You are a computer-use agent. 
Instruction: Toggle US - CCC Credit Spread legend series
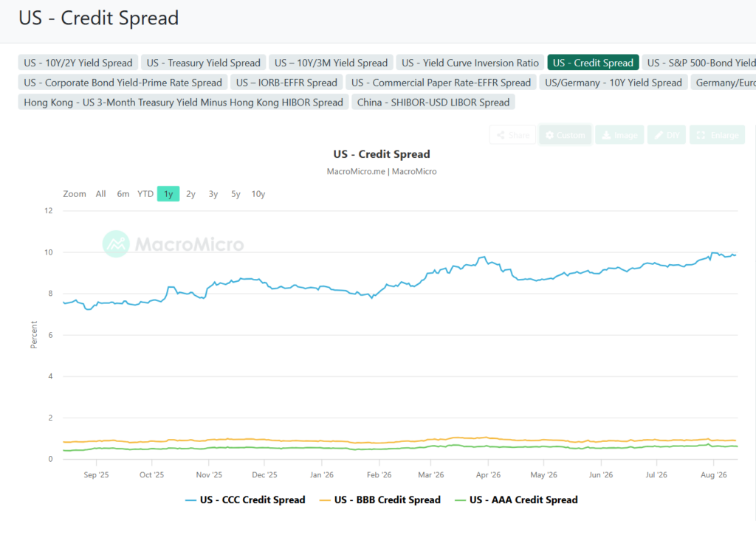point(245,500)
